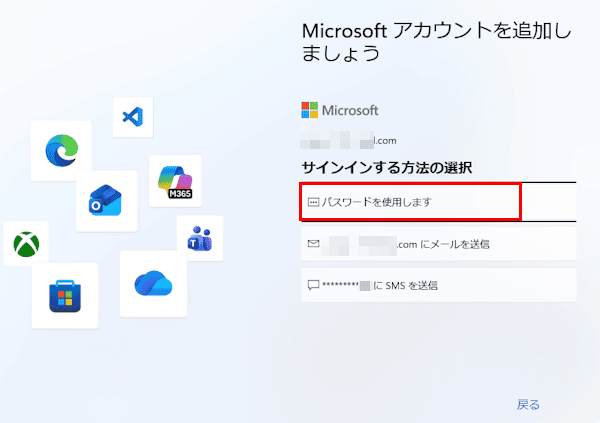Click the Microsoft Teams icon tile

pyautogui.click(x=200, y=238)
